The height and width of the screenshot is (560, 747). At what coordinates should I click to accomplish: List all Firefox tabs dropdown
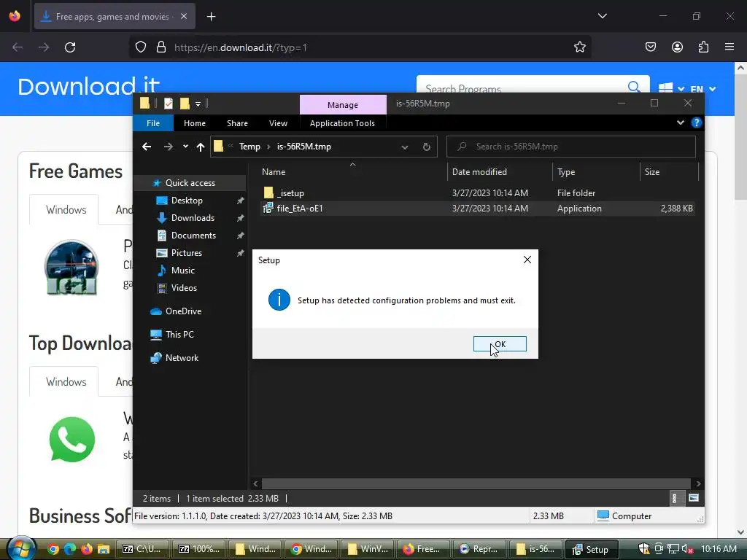point(602,16)
